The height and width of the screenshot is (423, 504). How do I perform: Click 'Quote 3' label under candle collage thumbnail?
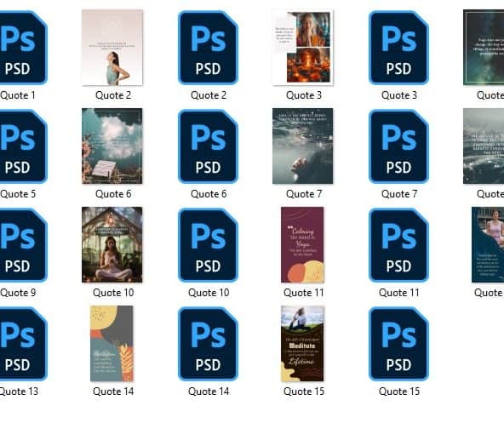304,95
